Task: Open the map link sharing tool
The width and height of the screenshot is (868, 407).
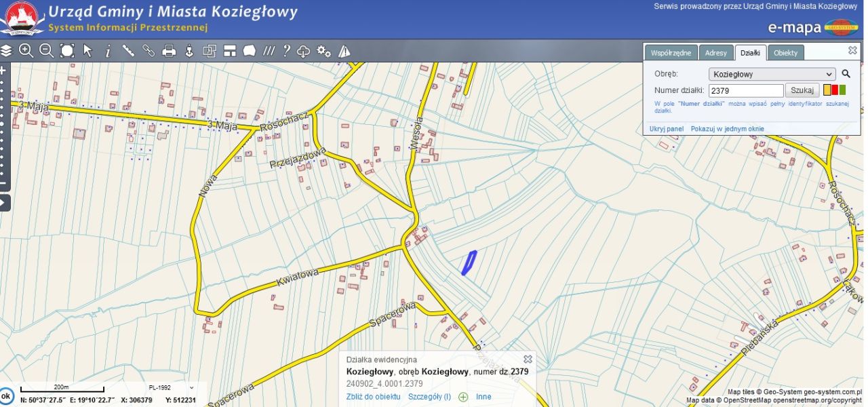Action: (x=149, y=51)
